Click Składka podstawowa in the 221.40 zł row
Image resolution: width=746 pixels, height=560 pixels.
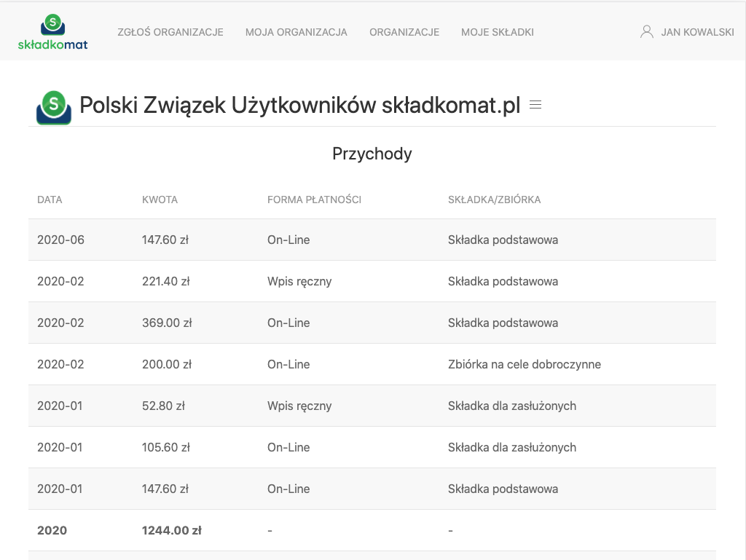[x=503, y=281]
